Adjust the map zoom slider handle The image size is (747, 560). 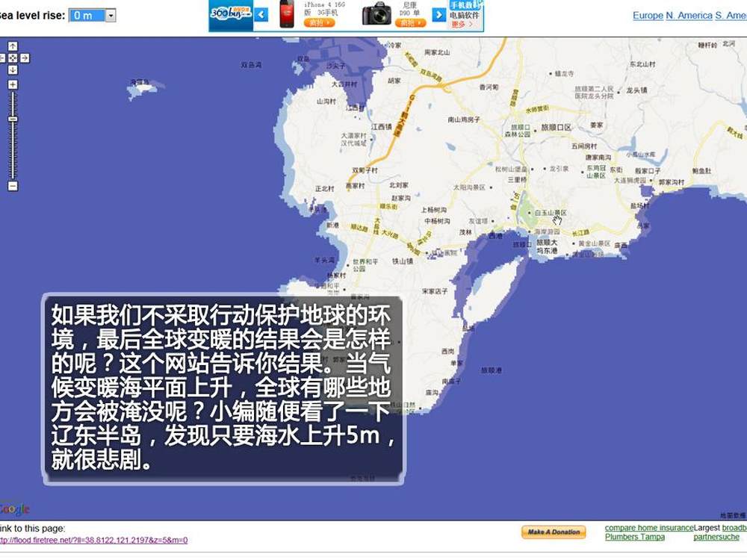(13, 119)
